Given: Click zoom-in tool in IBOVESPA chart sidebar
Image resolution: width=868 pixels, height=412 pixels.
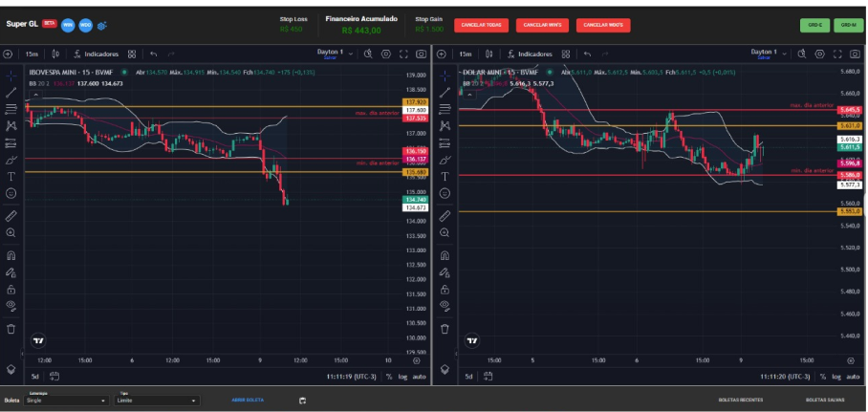Looking at the screenshot, I should 11,233.
